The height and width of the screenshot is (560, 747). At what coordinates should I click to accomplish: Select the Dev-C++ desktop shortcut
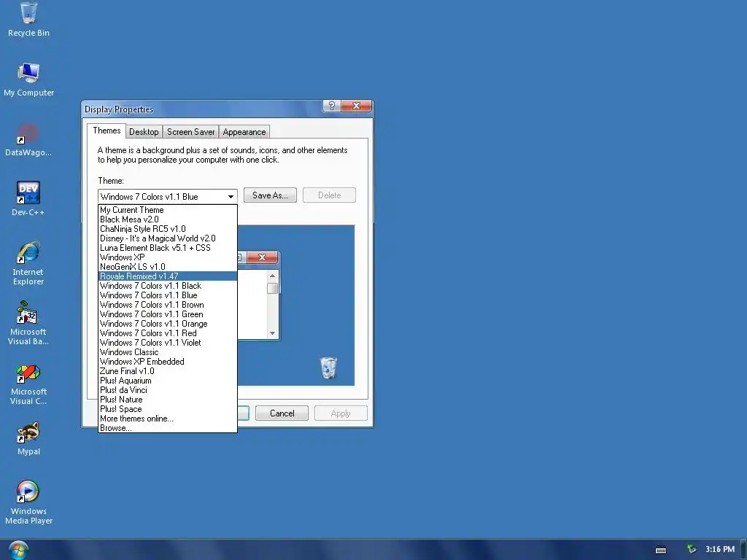[28, 199]
